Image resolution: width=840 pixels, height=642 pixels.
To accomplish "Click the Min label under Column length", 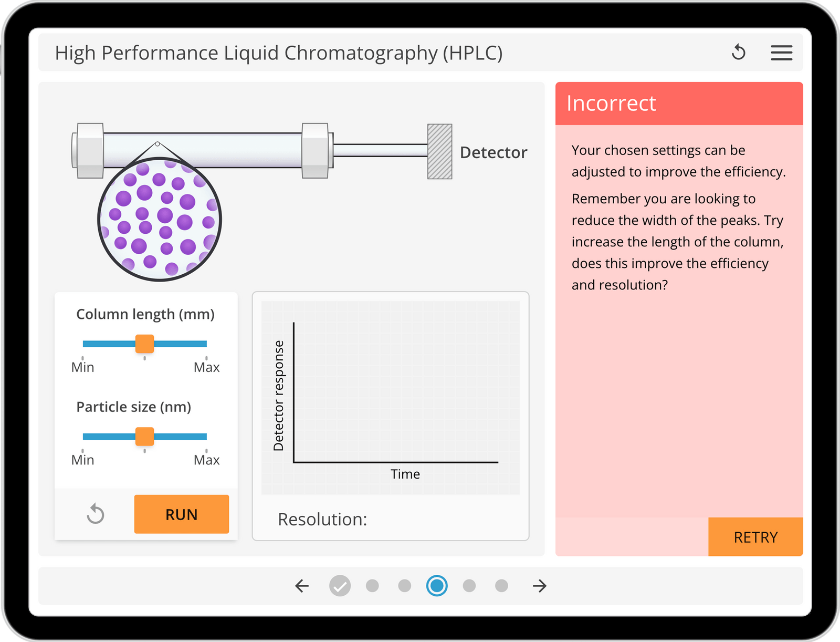I will (x=82, y=367).
